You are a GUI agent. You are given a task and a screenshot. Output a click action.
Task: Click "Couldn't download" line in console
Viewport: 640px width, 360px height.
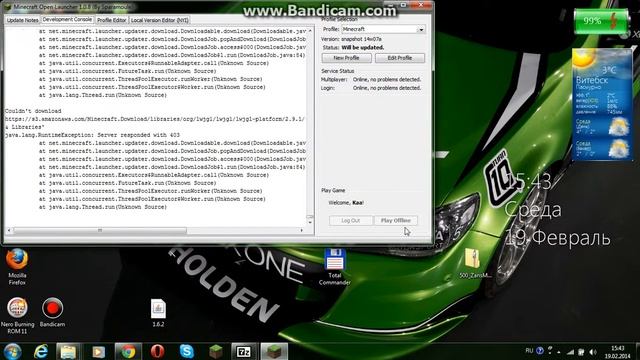point(33,111)
